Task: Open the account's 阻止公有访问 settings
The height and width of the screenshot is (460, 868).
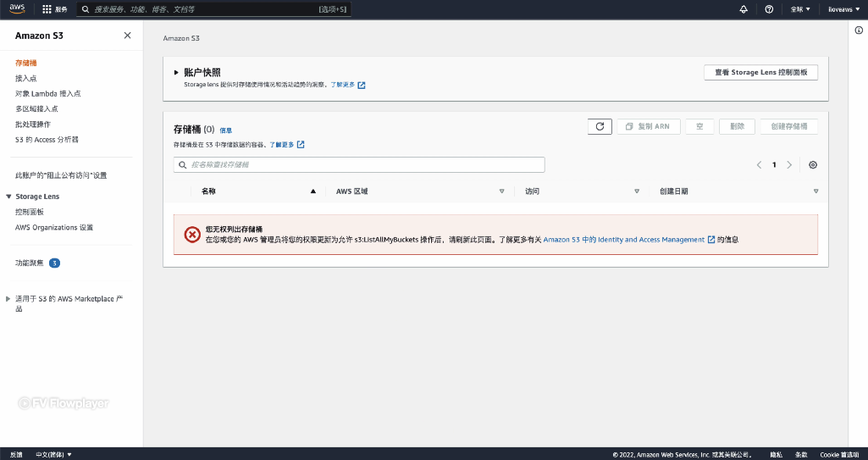Action: click(x=61, y=175)
